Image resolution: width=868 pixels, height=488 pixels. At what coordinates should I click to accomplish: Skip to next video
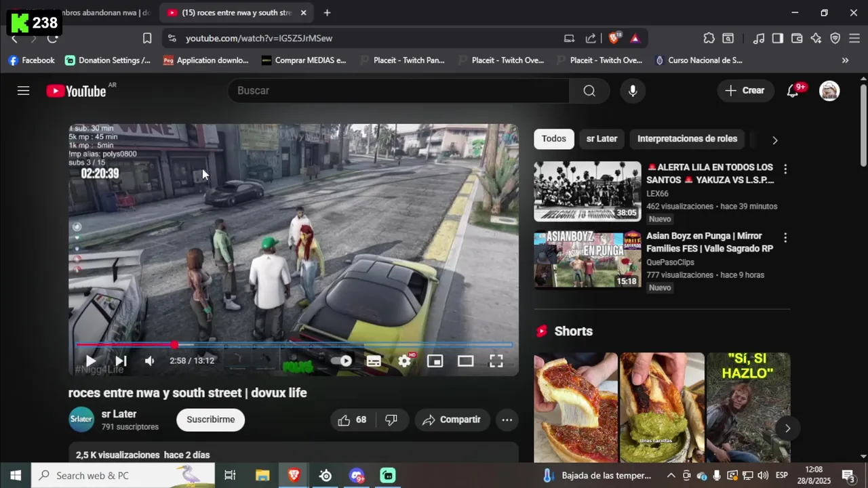point(121,361)
